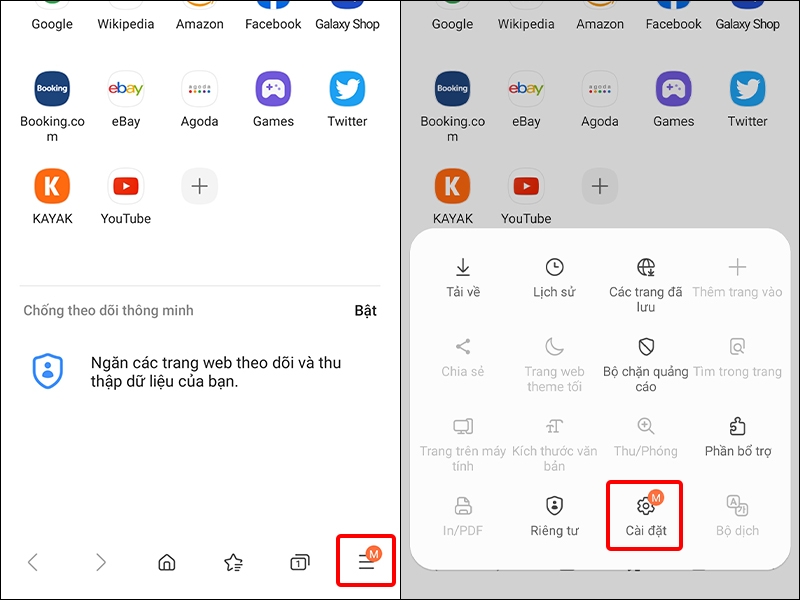Viewport: 800px width, 600px height.
Task: Select Thêm trang vào to add page
Action: [737, 277]
